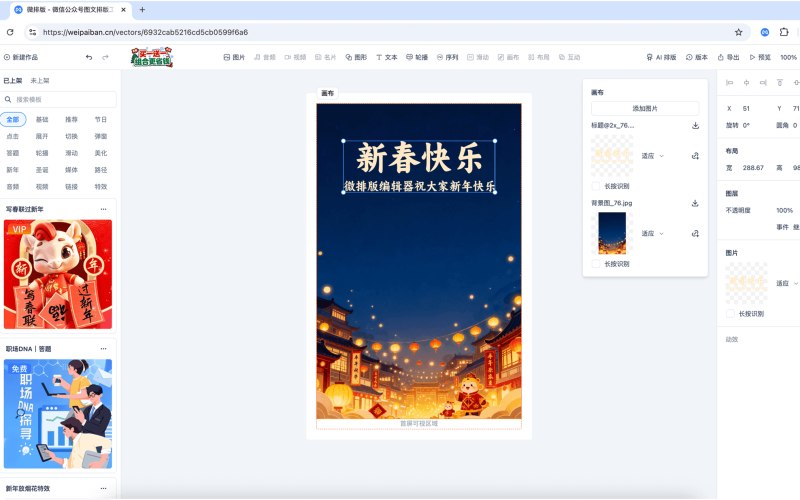800x500 pixels.
Task: Select the 背景图_76.jpg thumbnail in canvas panel
Action: point(612,233)
